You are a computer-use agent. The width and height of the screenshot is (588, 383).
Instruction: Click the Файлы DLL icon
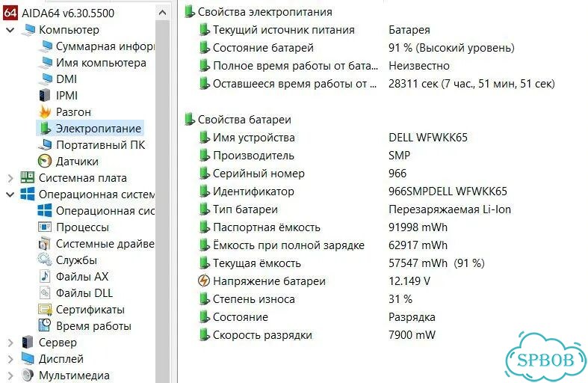(x=45, y=293)
